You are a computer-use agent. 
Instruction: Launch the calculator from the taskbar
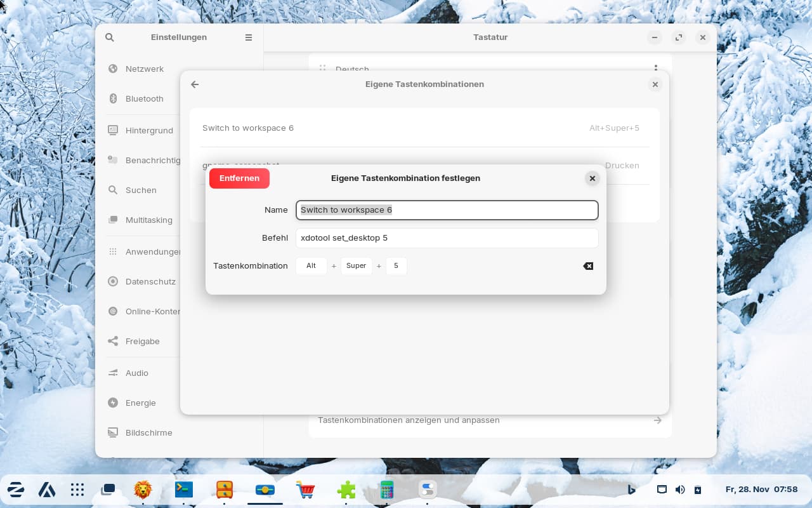[x=386, y=489]
